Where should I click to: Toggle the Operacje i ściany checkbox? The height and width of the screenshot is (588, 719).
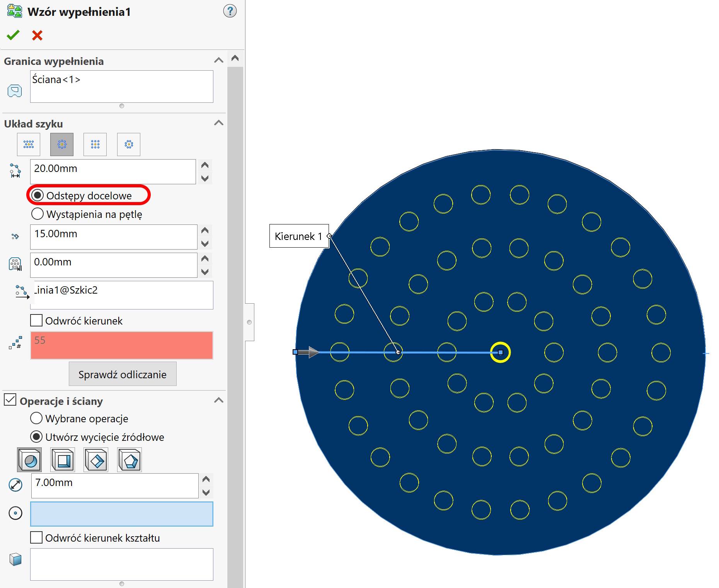click(10, 399)
